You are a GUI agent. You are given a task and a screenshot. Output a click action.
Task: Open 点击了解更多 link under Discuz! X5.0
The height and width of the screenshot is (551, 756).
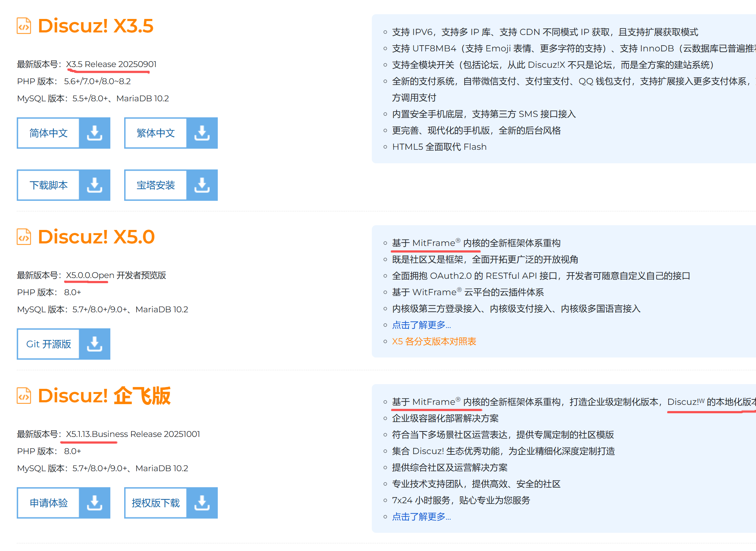coord(421,325)
